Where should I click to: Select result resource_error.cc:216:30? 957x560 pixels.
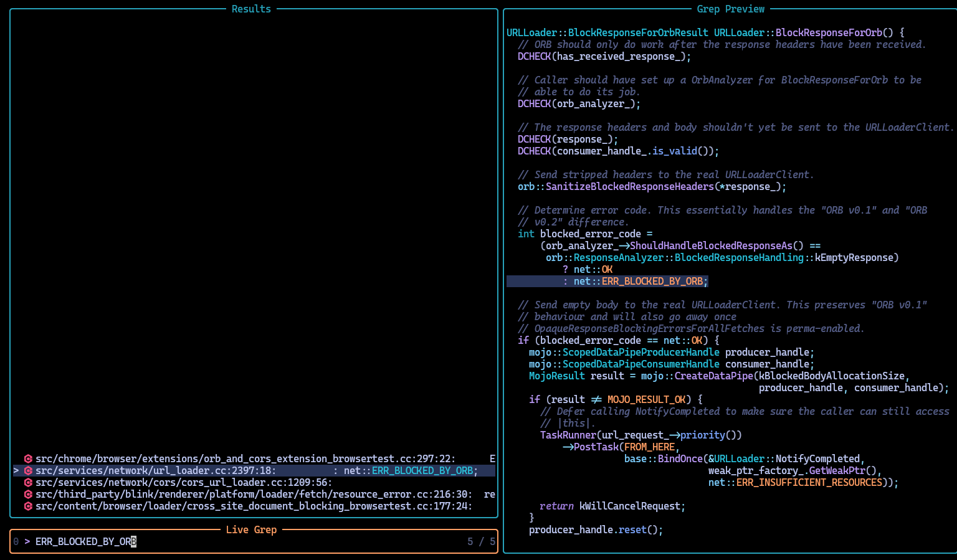254,494
